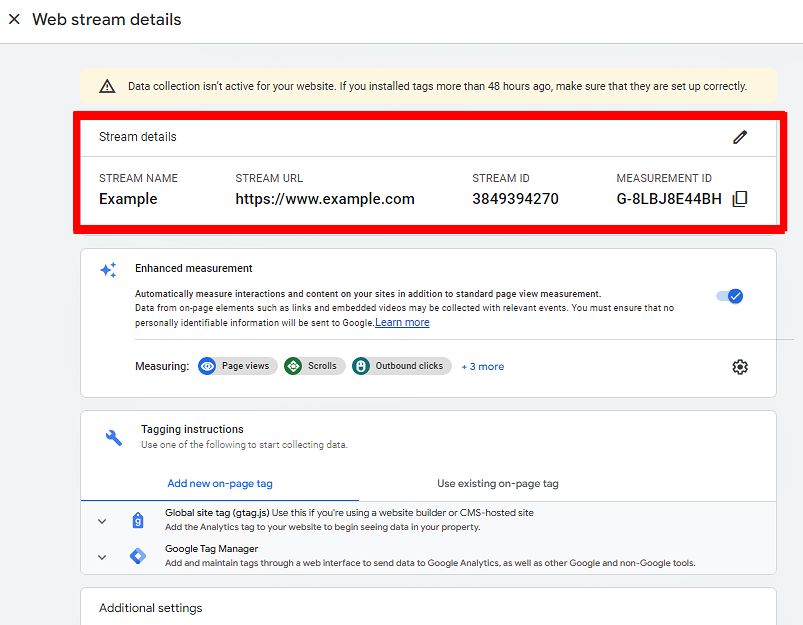This screenshot has width=803, height=625.
Task: Click the Page views eye icon
Action: pos(207,366)
